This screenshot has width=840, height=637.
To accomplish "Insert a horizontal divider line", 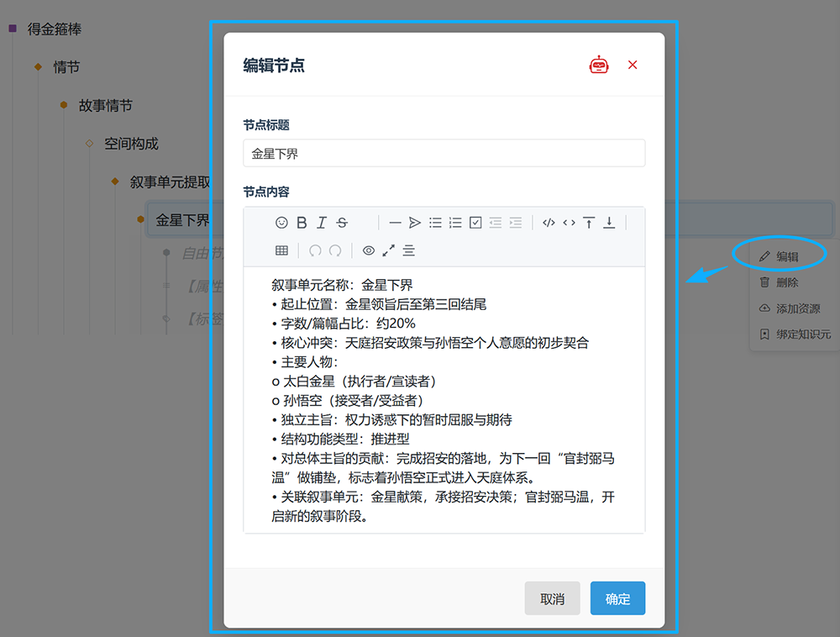I will [x=396, y=223].
